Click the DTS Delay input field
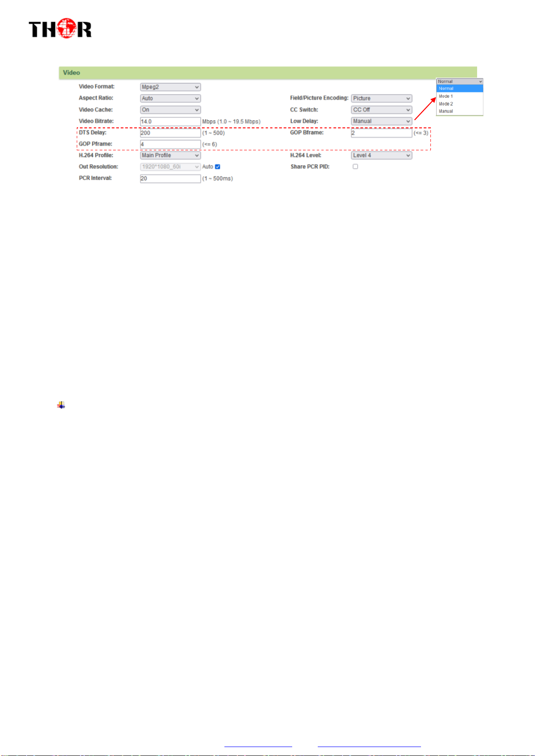This screenshot has height=756, width=535. coord(170,133)
